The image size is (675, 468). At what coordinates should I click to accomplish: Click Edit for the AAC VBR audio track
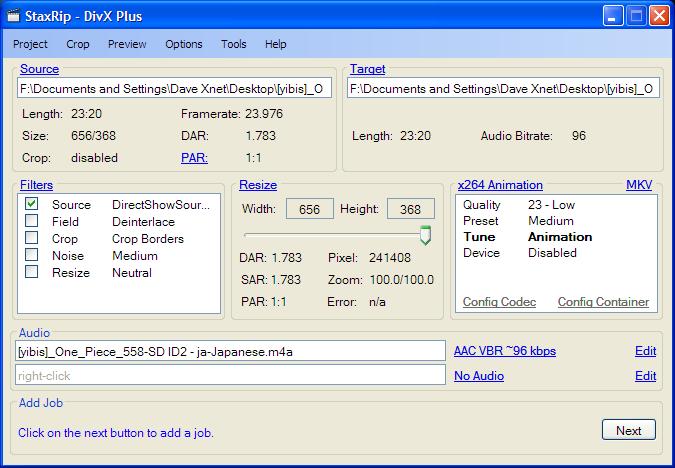pos(646,351)
